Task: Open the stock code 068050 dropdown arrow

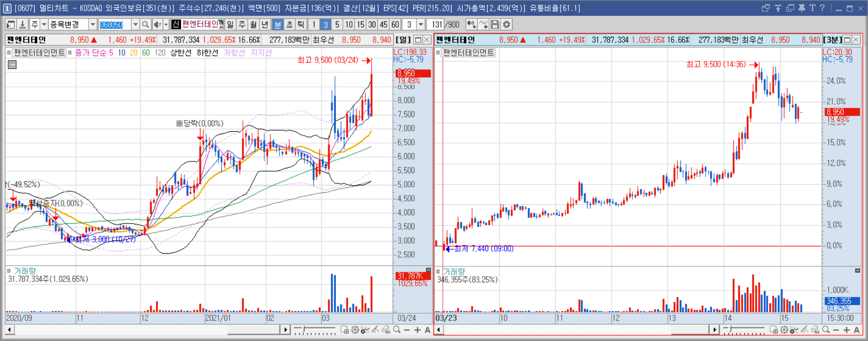Action: tap(135, 24)
